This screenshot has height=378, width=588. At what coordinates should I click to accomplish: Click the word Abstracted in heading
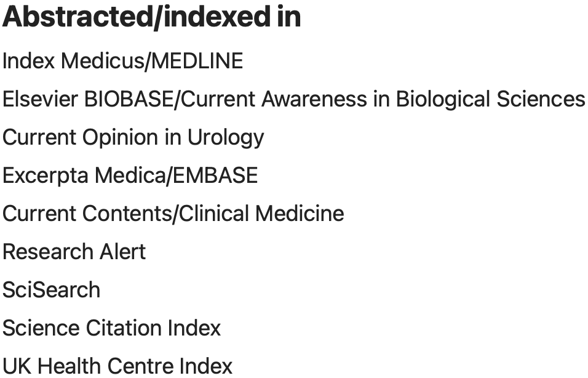(x=77, y=17)
